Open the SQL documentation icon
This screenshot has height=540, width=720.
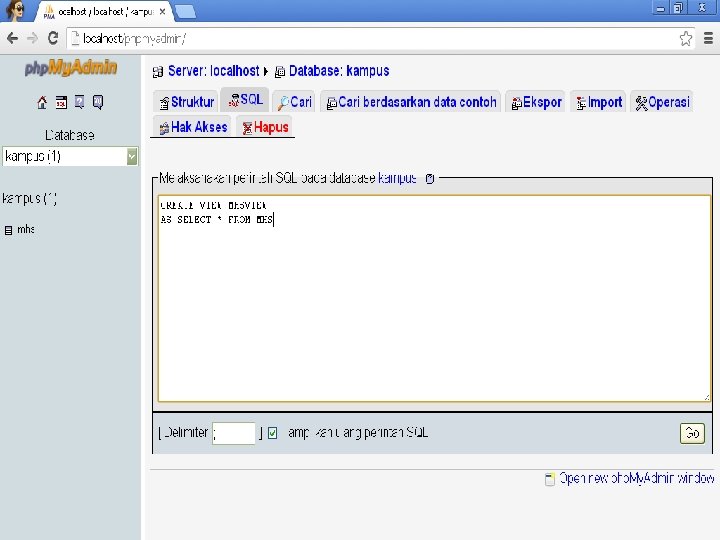click(x=98, y=102)
